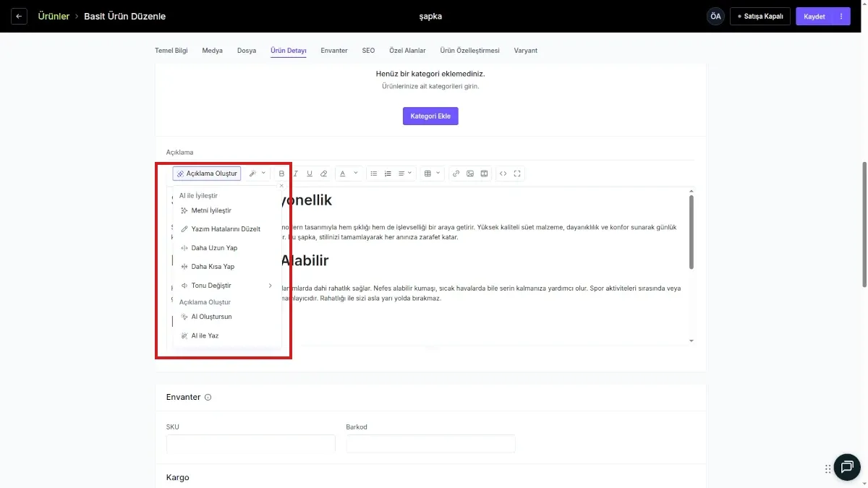Click the SKU input field
The height and width of the screenshot is (488, 868).
click(x=250, y=444)
